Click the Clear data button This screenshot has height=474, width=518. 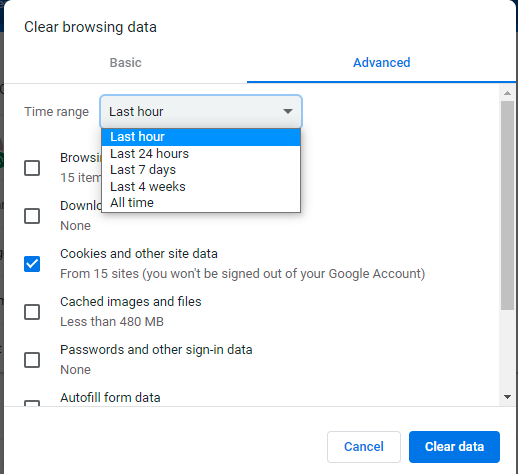[454, 447]
